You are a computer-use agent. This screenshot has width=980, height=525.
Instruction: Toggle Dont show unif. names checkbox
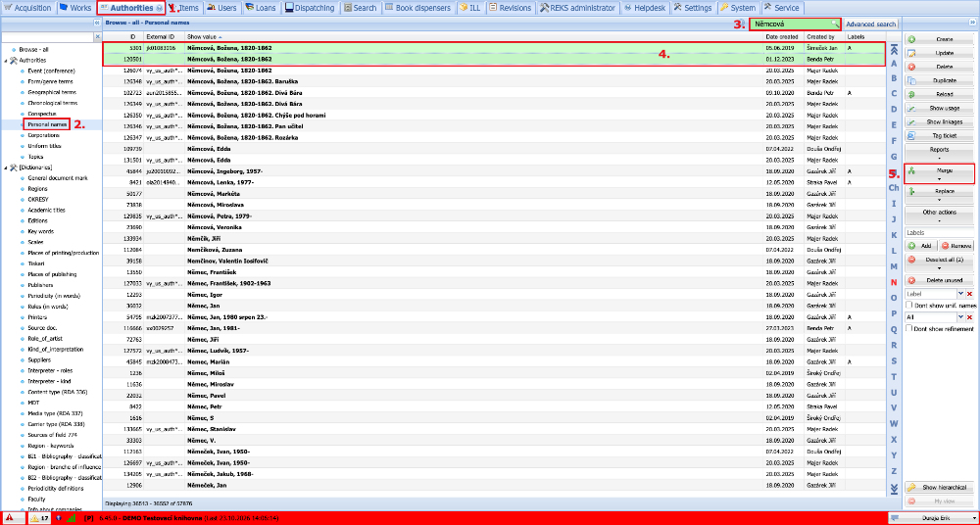click(x=910, y=306)
